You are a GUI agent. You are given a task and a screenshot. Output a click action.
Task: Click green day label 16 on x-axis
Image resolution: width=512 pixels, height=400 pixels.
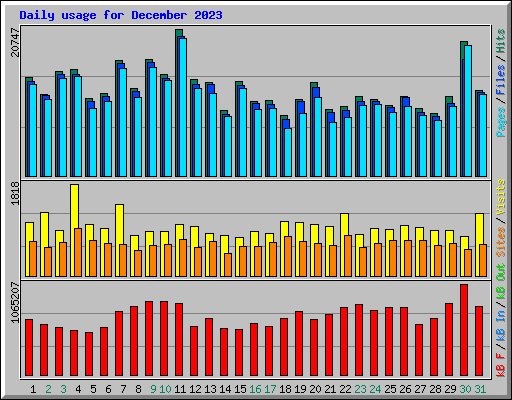pos(255,389)
